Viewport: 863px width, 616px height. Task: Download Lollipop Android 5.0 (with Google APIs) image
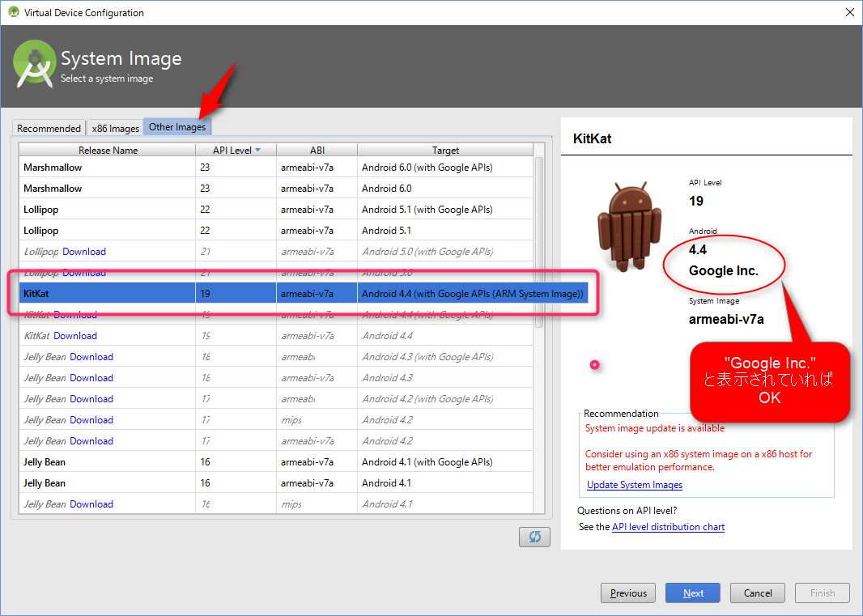click(84, 252)
